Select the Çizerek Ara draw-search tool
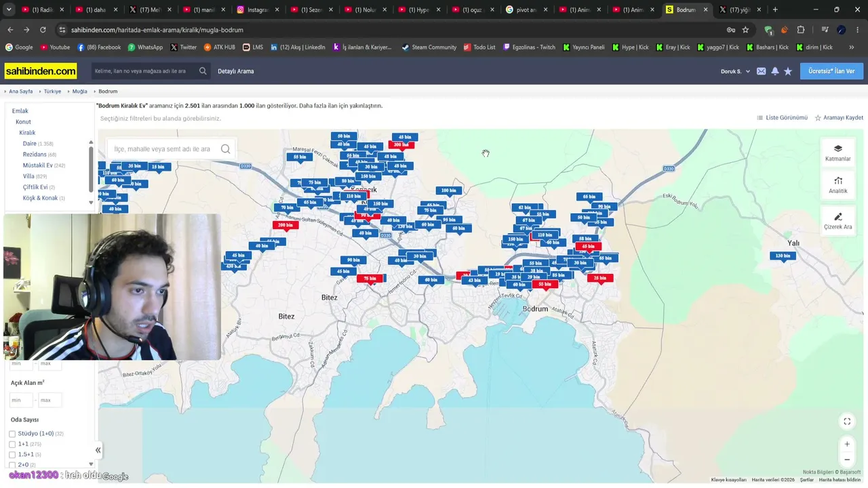The width and height of the screenshot is (868, 488). 837,221
